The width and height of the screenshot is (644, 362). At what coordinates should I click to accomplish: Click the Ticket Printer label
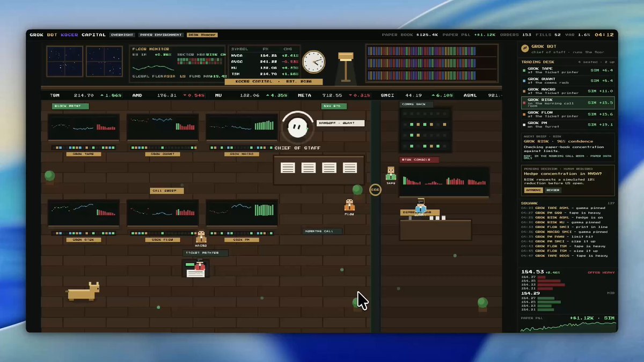click(205, 253)
